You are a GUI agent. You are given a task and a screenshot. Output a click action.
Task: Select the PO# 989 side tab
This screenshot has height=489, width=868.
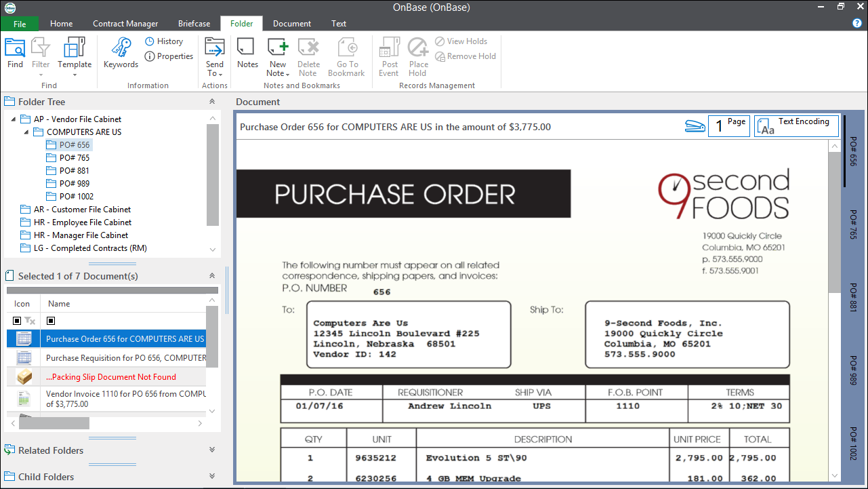point(853,369)
